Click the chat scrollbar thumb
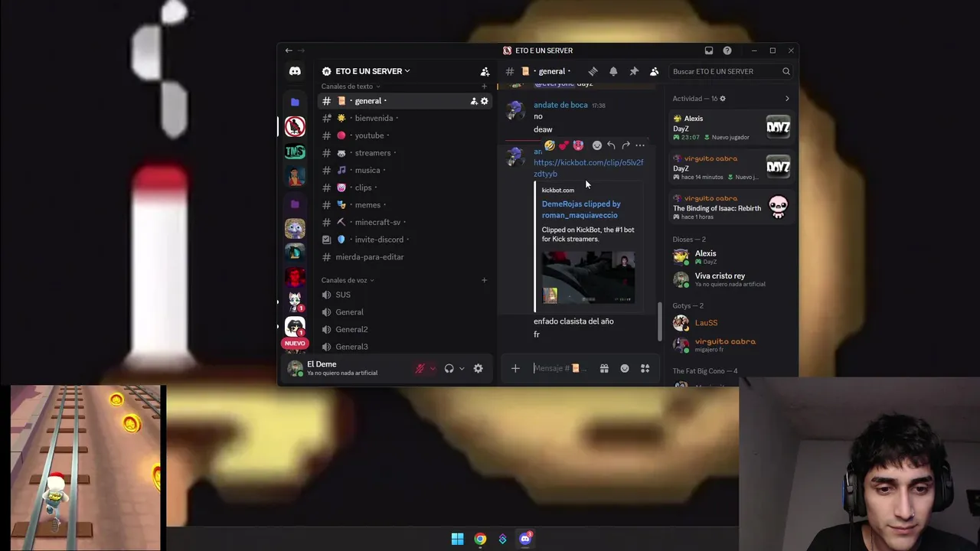980x551 pixels. click(658, 322)
